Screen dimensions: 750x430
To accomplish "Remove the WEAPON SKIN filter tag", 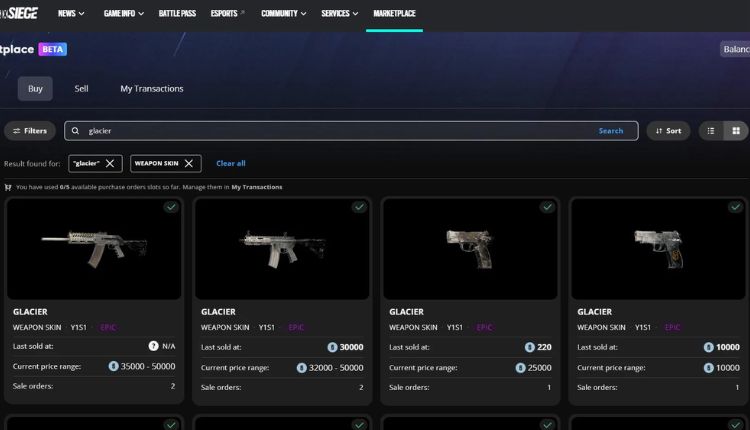I will click(189, 163).
